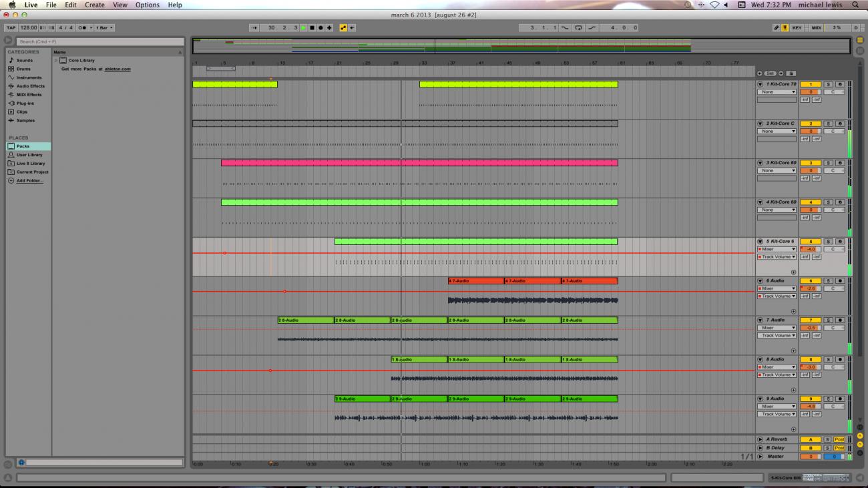The height and width of the screenshot is (488, 868).
Task: Unfold the Master track
Action: [x=760, y=457]
